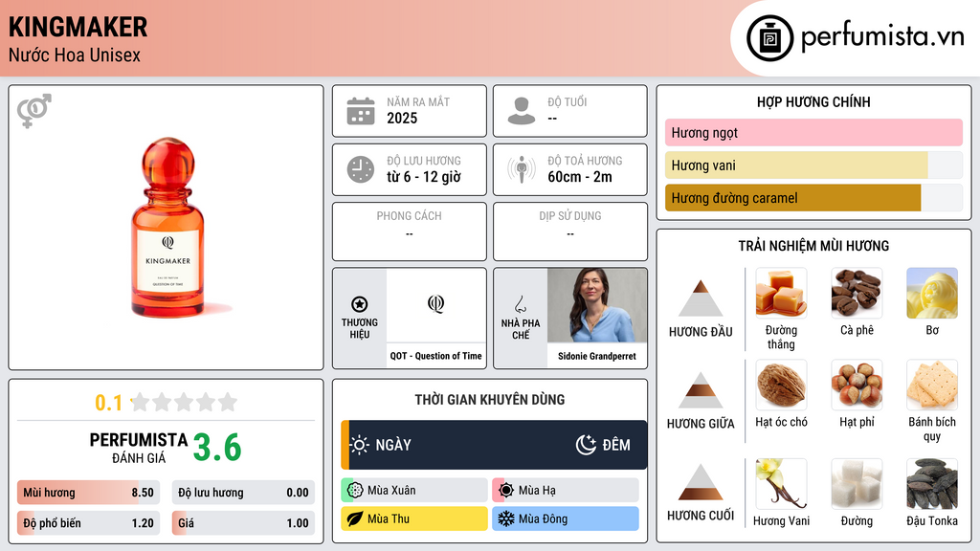Click the leaf icon for Mùa Thu
The width and height of the screenshot is (980, 551).
click(355, 518)
